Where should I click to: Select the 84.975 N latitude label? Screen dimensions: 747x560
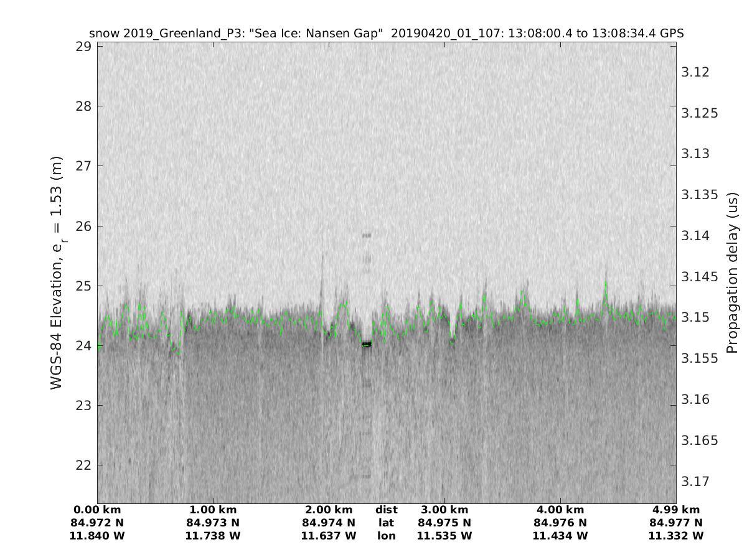coord(444,523)
